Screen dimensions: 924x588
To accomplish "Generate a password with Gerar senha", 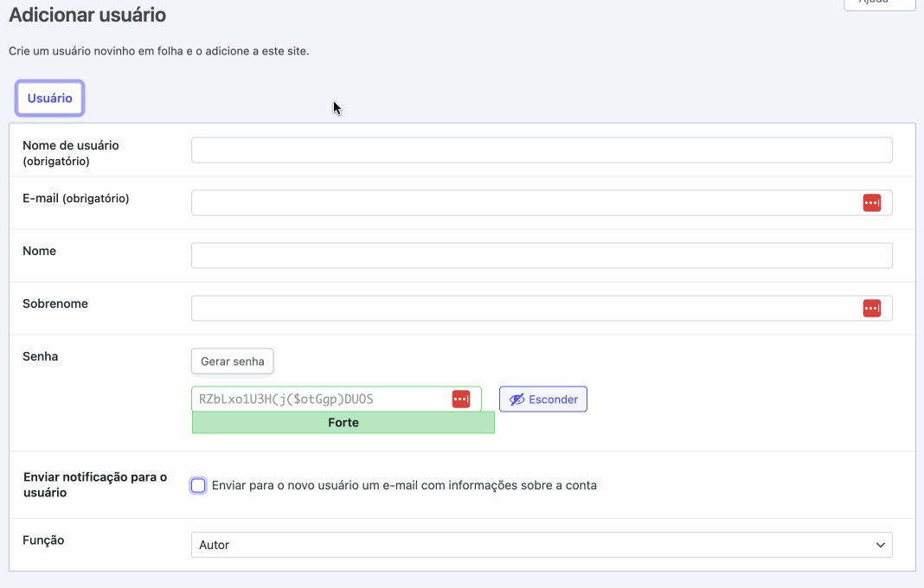I will [232, 361].
